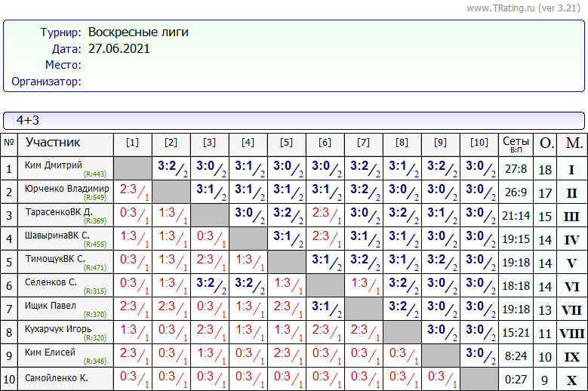Click the О. points column header
Image resolution: width=588 pixels, height=391 pixels.
tap(544, 143)
